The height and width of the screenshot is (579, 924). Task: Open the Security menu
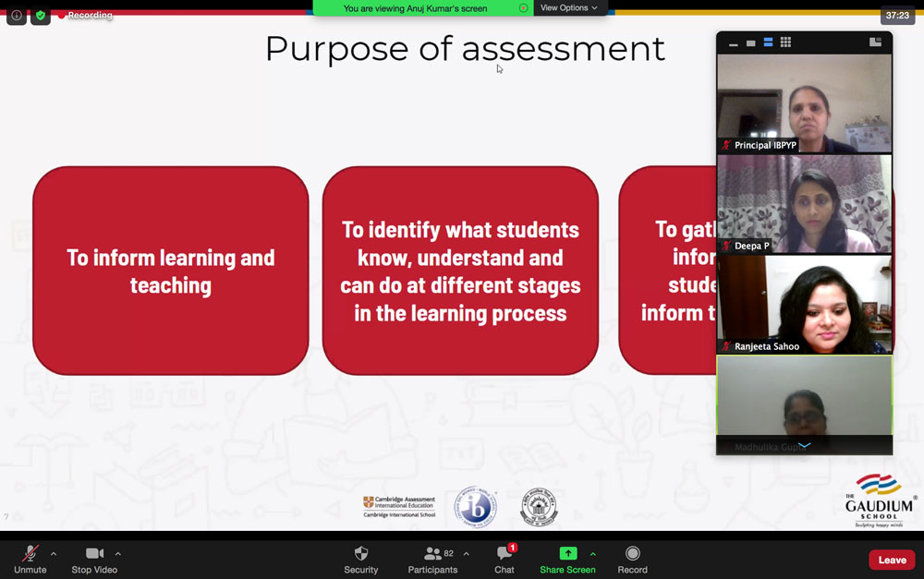360,559
